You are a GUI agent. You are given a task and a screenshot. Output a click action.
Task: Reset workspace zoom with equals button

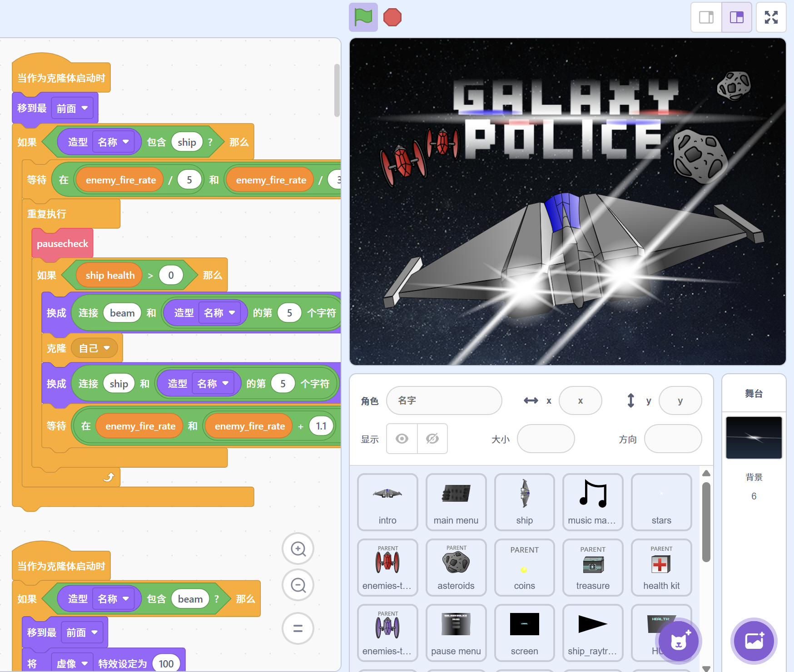coord(298,628)
